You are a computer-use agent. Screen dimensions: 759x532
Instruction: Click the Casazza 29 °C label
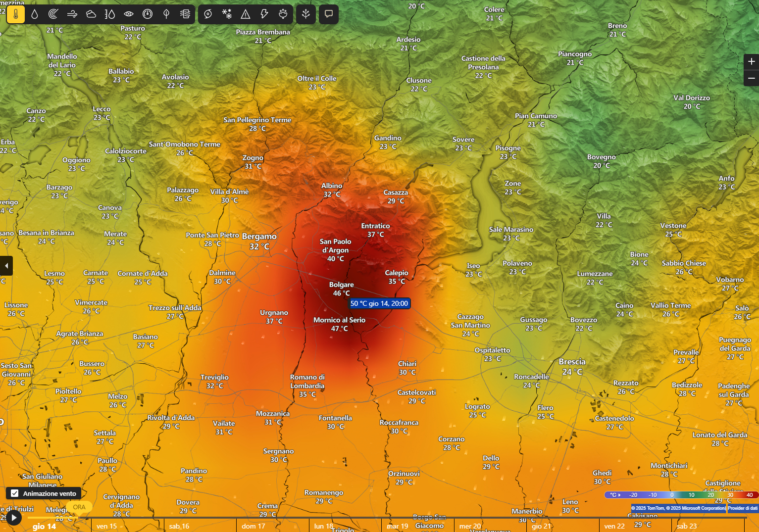396,196
